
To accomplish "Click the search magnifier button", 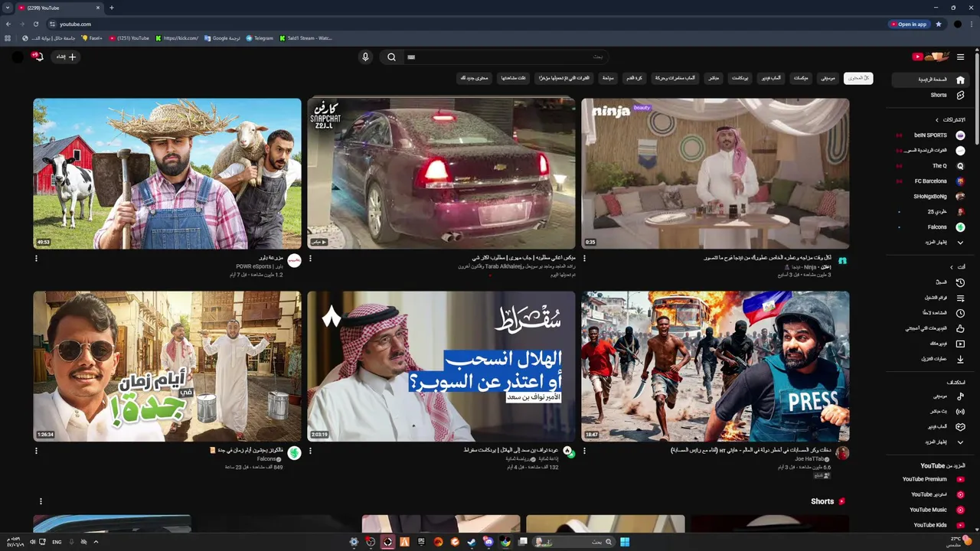I will coord(391,57).
